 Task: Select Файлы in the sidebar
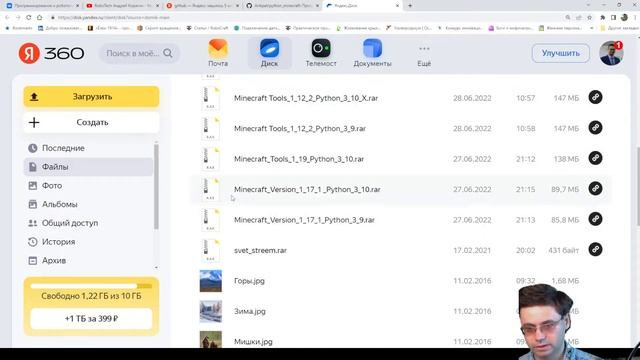88,167
